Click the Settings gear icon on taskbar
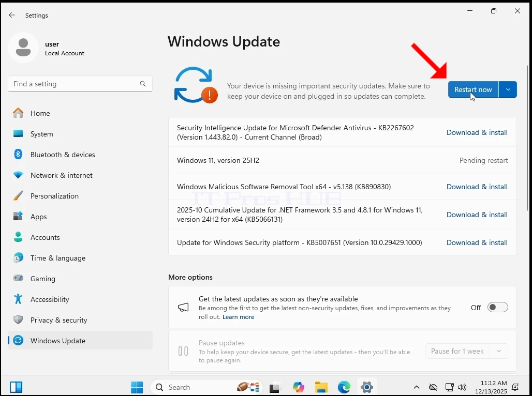This screenshot has height=396, width=532. click(367, 387)
